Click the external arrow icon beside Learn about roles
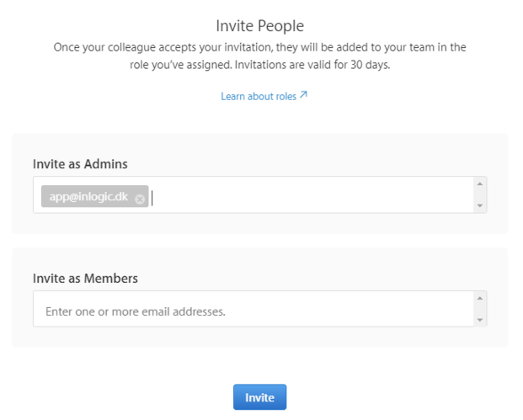This screenshot has width=523, height=420. pos(303,95)
